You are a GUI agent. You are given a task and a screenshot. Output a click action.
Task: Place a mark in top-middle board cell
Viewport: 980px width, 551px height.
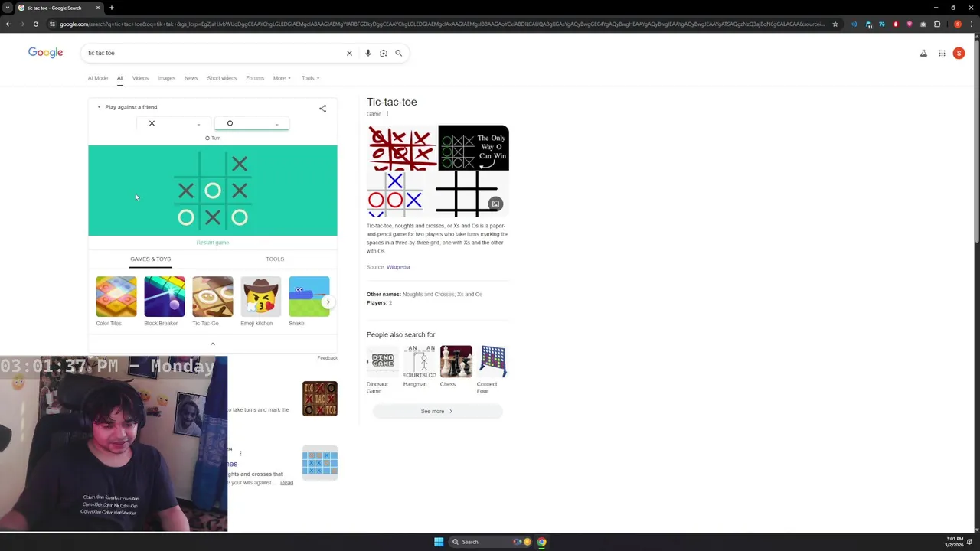pos(213,163)
